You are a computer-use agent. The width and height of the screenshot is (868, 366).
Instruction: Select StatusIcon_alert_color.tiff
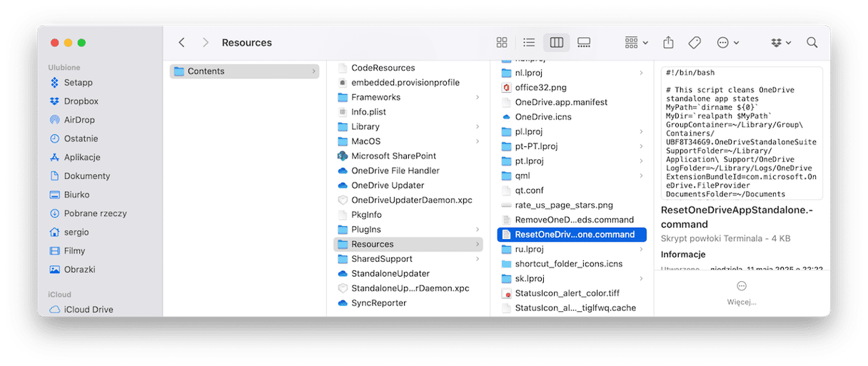click(x=567, y=293)
